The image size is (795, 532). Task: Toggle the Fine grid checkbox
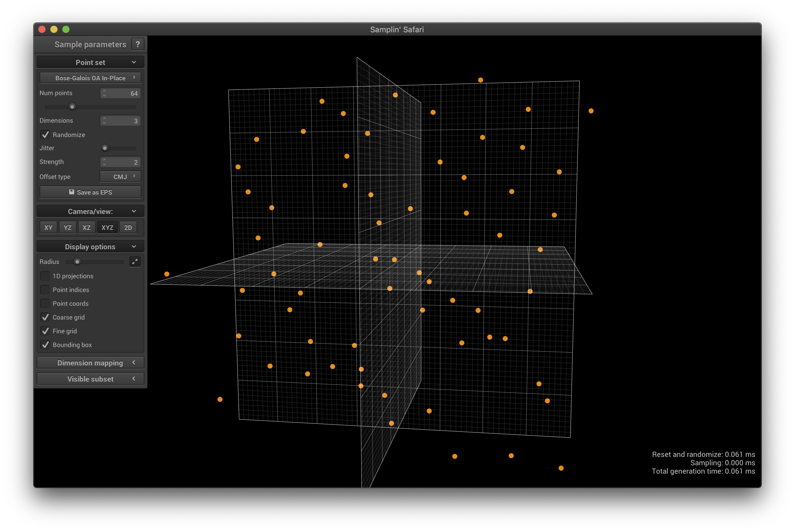(46, 331)
